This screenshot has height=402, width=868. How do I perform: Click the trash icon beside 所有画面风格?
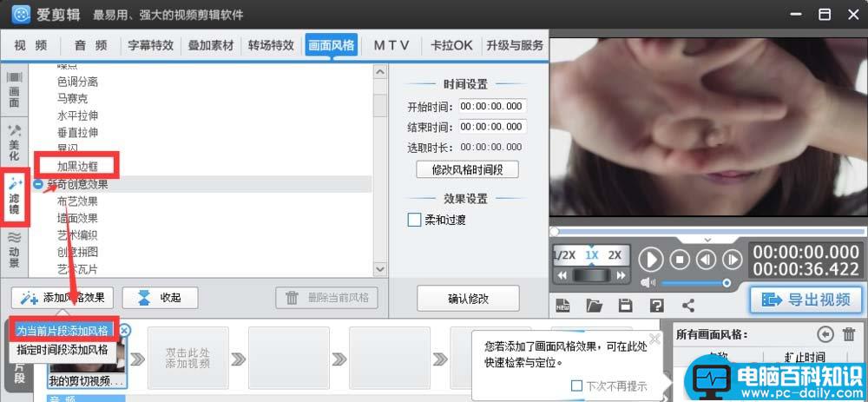pyautogui.click(x=849, y=334)
